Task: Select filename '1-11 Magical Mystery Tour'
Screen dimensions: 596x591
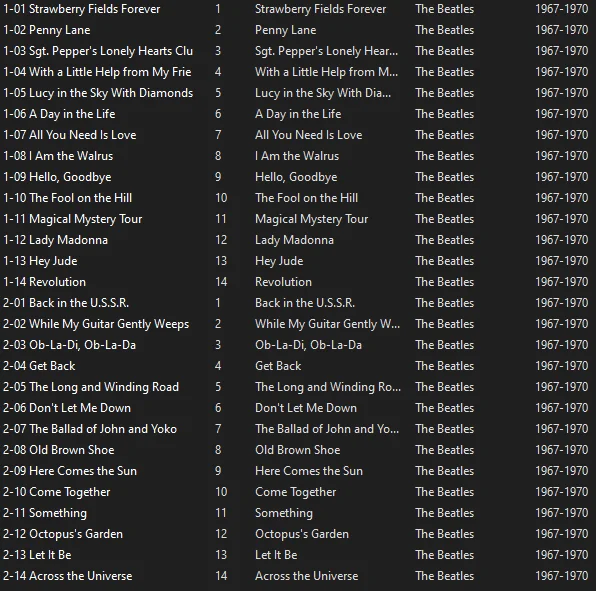Action: 73,219
